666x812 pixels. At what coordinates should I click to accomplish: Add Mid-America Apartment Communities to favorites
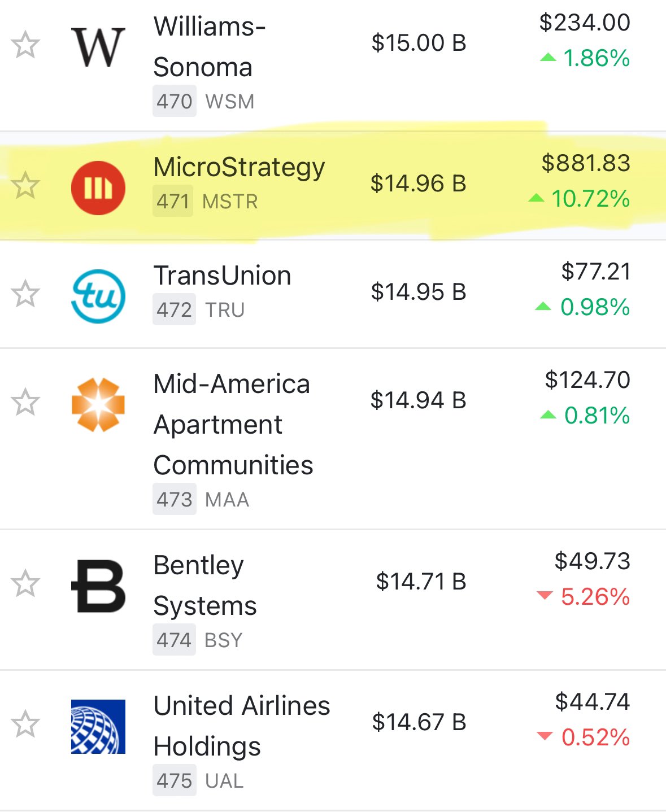(x=25, y=402)
